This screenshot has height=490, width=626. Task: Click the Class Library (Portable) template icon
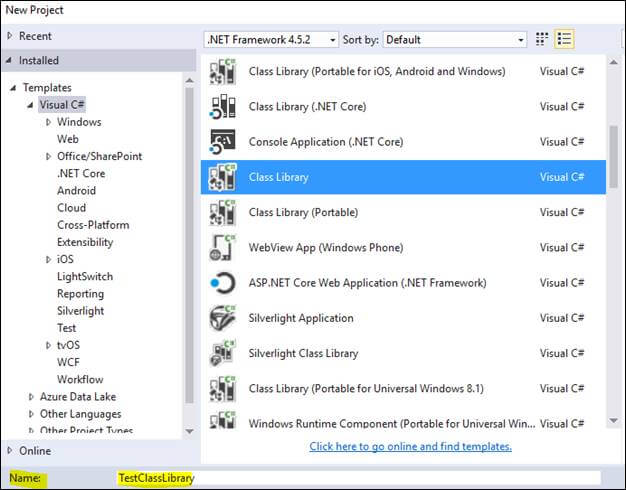pos(223,212)
